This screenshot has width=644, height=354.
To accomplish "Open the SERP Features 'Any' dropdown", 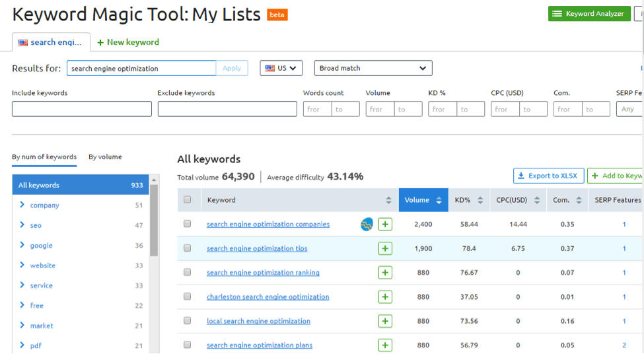I will [x=629, y=109].
